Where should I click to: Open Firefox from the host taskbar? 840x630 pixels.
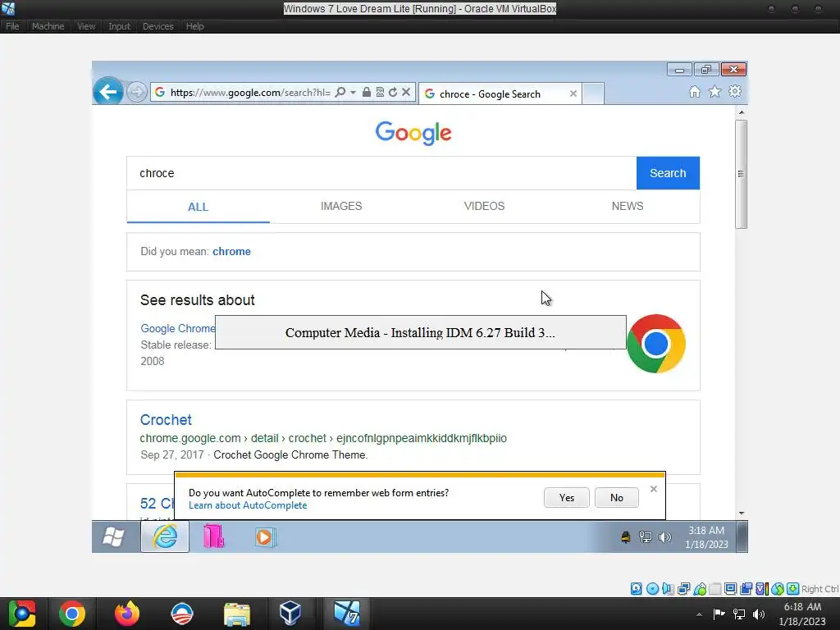pyautogui.click(x=127, y=614)
